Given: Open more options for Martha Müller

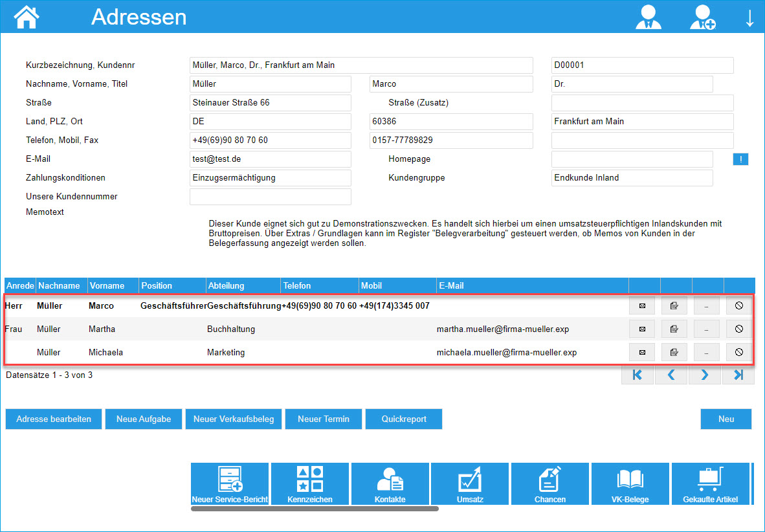Looking at the screenshot, I should (706, 329).
